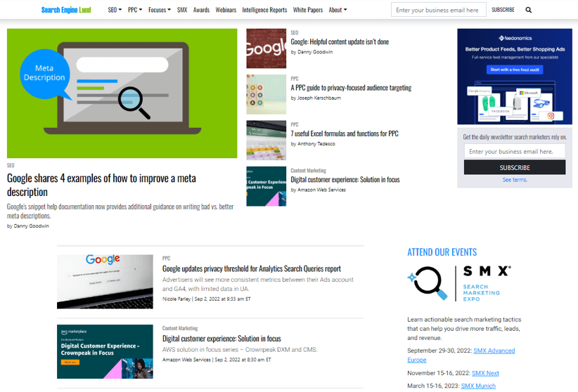Open the SMX Munich event link
This screenshot has height=392, width=578.
(478, 386)
